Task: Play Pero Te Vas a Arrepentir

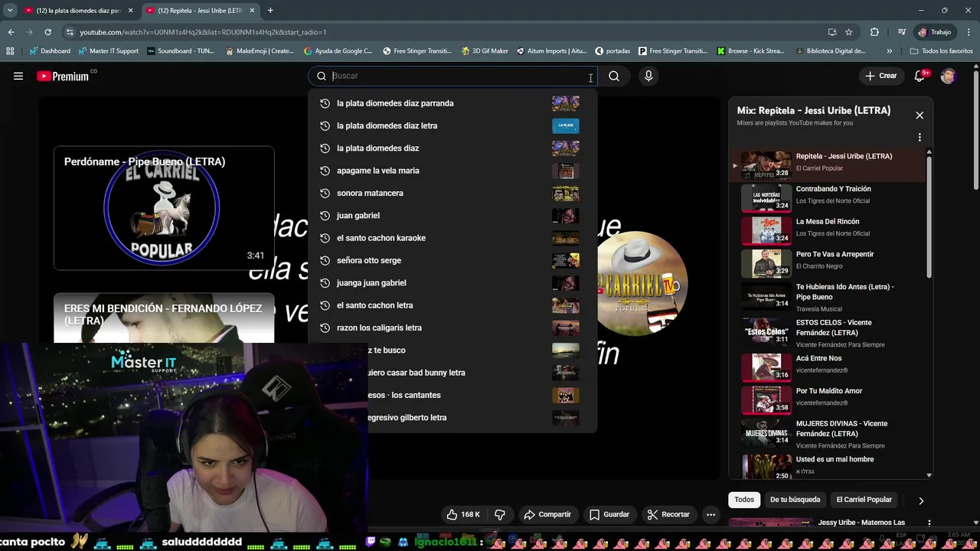Action: tap(827, 263)
